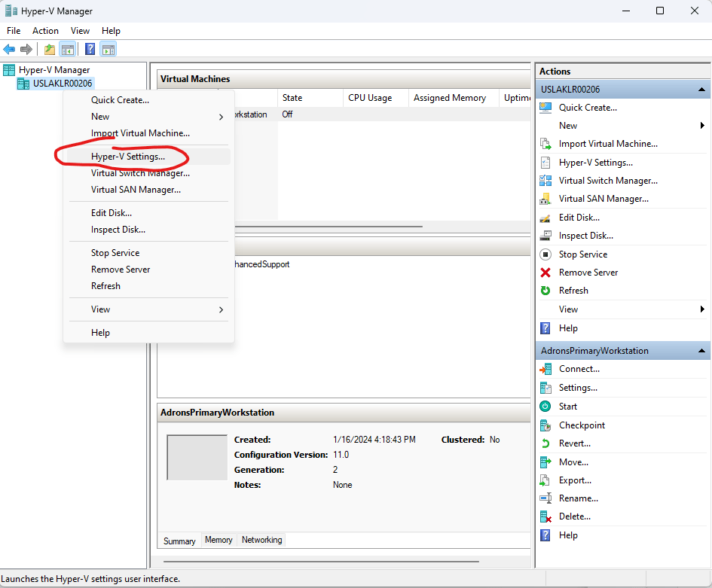The height and width of the screenshot is (588, 712).
Task: Click the Edit Disk icon in Actions pane
Action: point(545,218)
